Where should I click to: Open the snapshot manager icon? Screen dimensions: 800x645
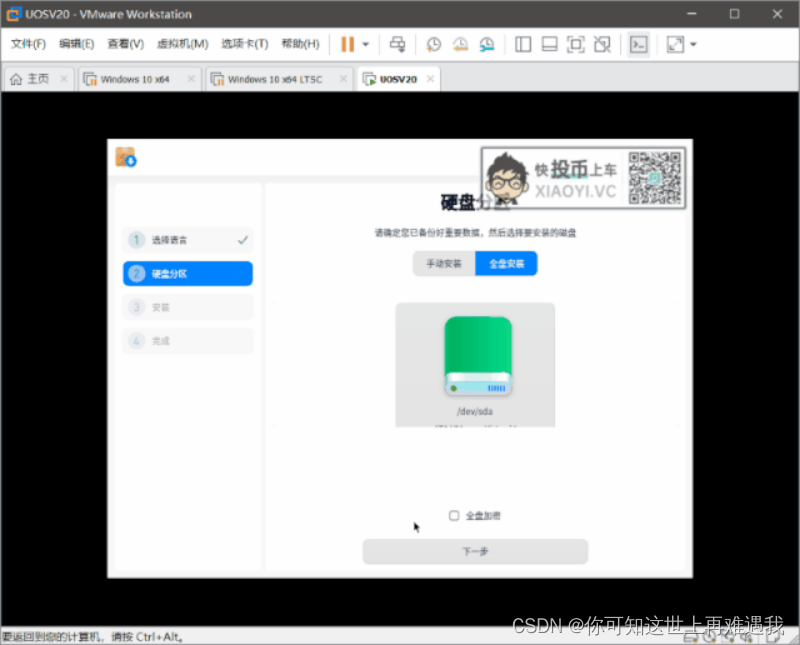(x=487, y=44)
